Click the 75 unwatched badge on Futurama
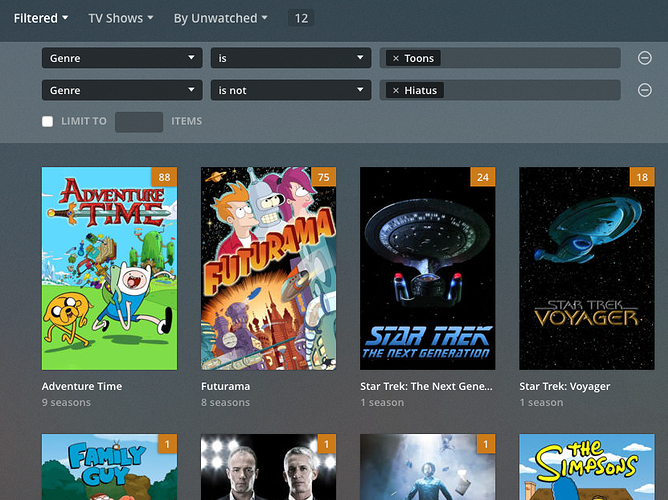 [x=324, y=177]
